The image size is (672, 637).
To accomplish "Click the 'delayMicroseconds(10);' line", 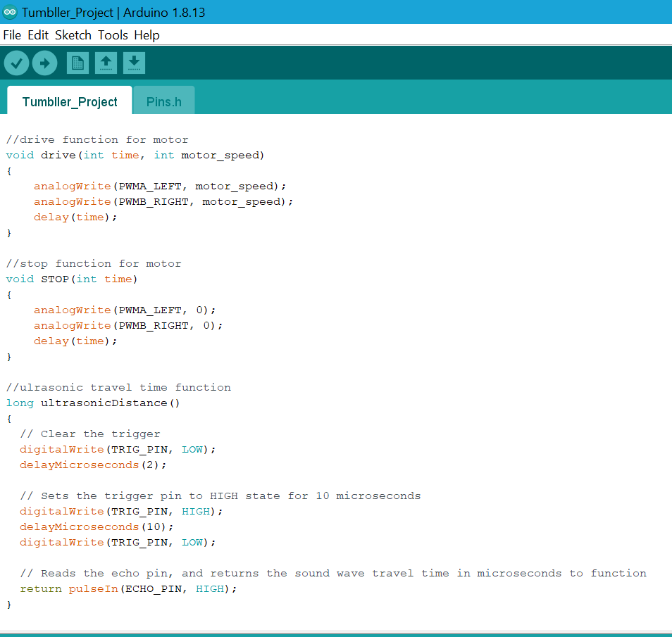I will coord(97,527).
